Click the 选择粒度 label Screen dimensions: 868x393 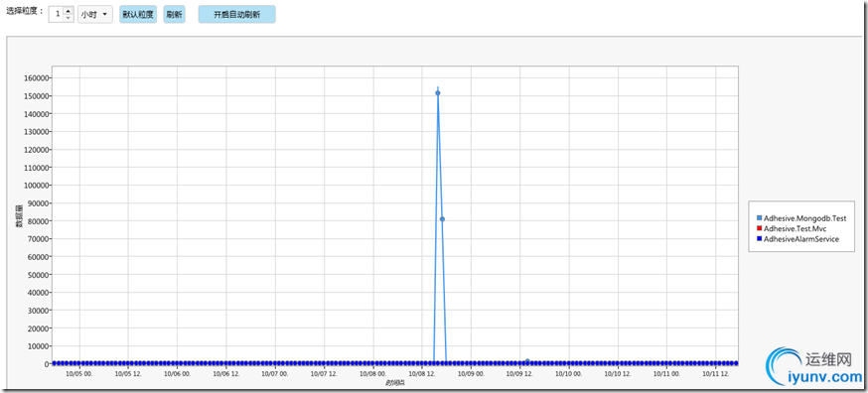25,11
